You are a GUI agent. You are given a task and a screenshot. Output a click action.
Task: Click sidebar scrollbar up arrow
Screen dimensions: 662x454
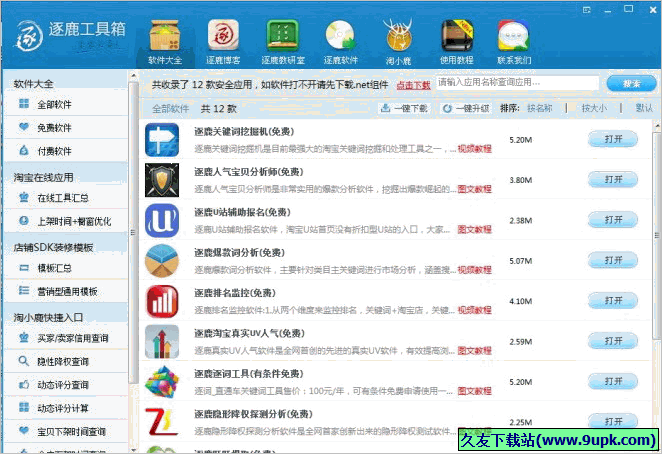click(133, 76)
